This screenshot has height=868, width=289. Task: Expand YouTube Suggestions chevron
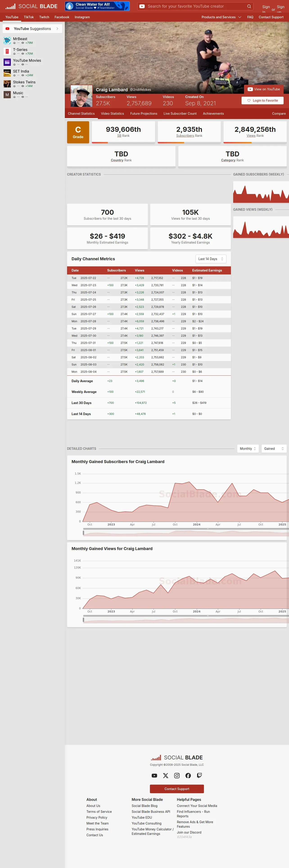point(58,29)
